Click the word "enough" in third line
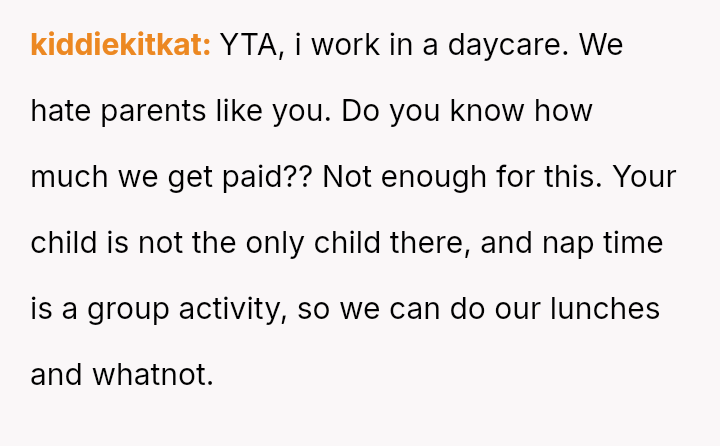 click(433, 178)
